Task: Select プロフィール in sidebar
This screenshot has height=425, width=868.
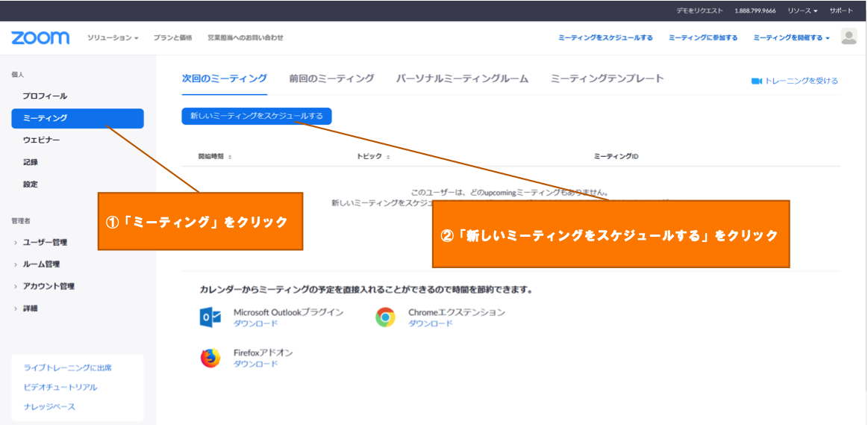Action: tap(45, 96)
